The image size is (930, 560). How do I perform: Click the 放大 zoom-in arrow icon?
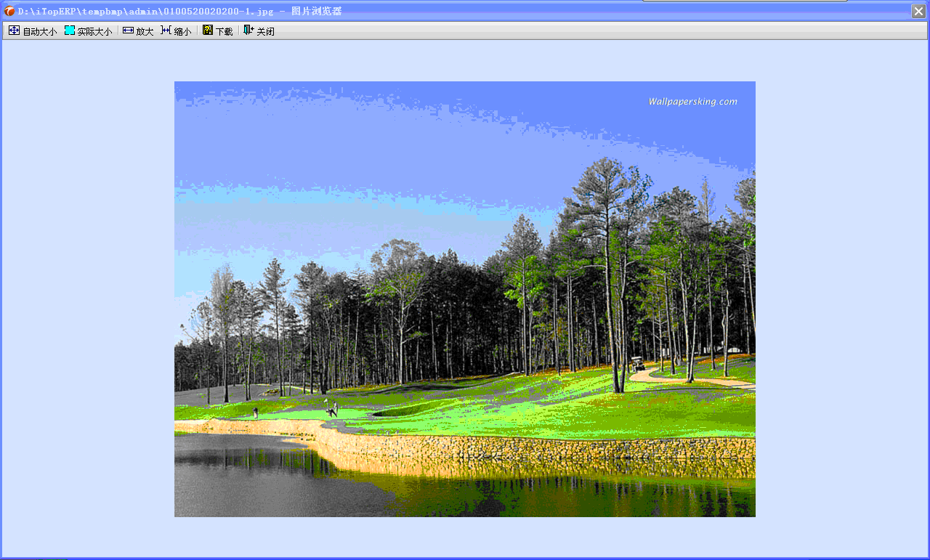coord(128,31)
